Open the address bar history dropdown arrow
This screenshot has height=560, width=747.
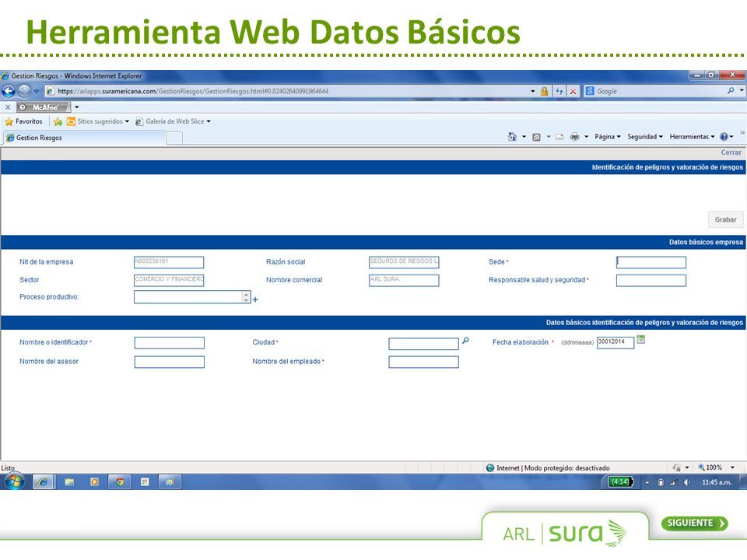(x=532, y=91)
